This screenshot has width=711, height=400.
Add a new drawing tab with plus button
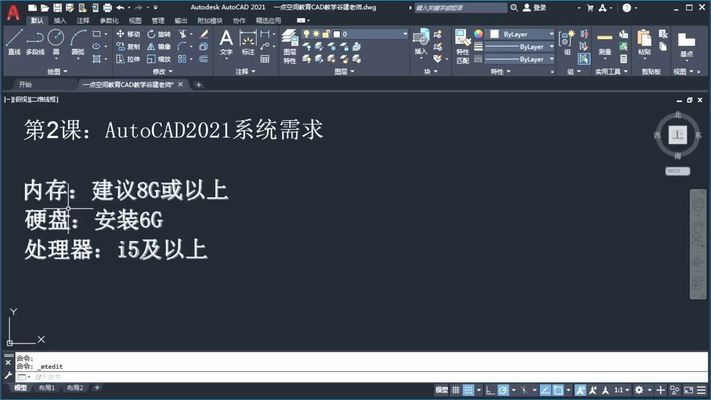[x=198, y=84]
